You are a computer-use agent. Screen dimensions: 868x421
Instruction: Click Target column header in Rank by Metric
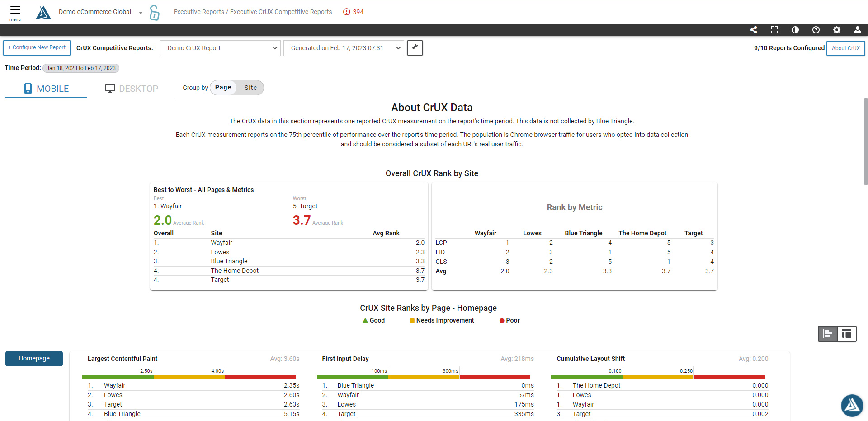(693, 233)
